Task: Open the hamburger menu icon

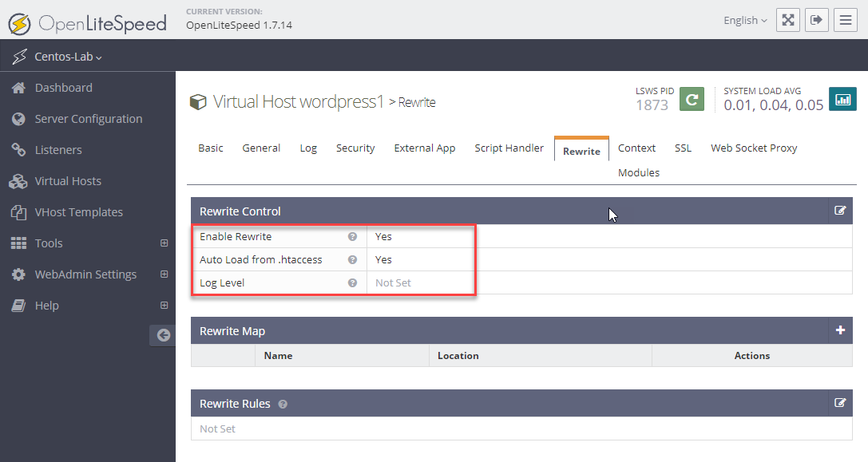Action: click(x=846, y=21)
